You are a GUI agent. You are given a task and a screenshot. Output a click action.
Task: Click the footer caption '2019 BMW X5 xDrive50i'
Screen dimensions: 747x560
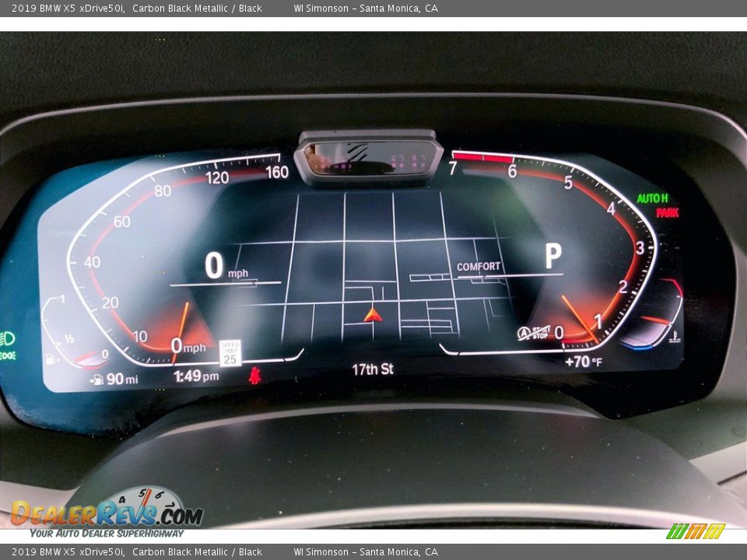pos(68,552)
